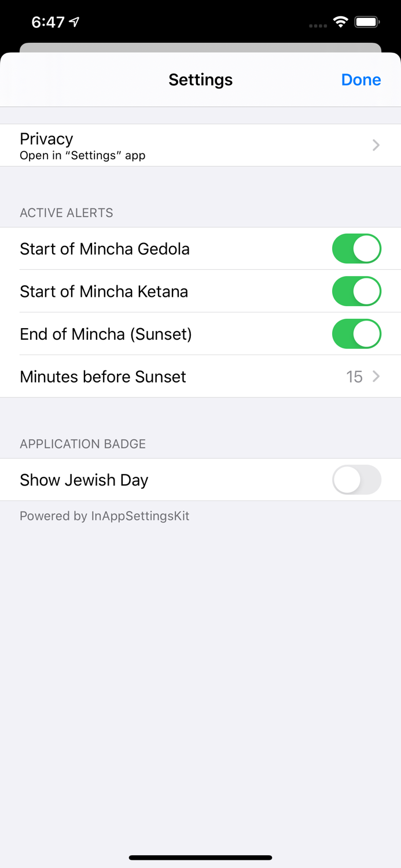
Task: Tap the cellular dots icon in the status bar
Action: coord(317,25)
